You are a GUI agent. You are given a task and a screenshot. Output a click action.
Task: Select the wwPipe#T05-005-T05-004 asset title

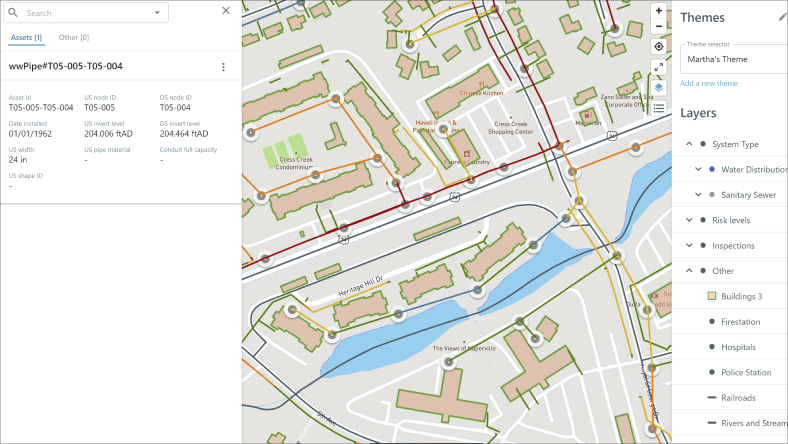(x=66, y=66)
